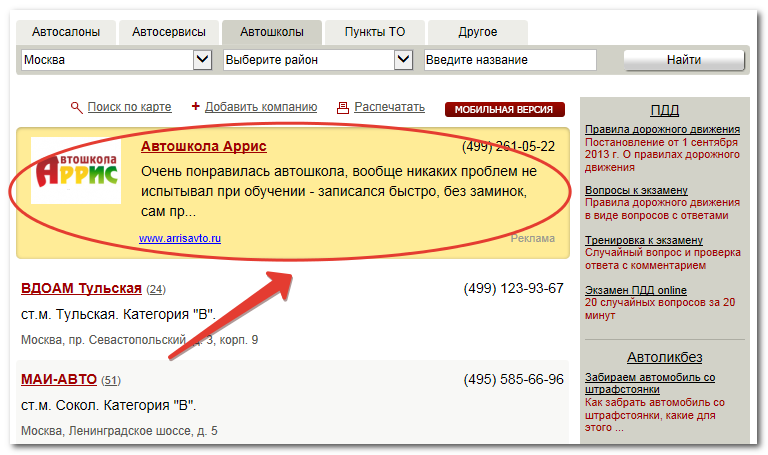Switch to the Автосервисы tab
768x455 pixels.
tap(169, 32)
